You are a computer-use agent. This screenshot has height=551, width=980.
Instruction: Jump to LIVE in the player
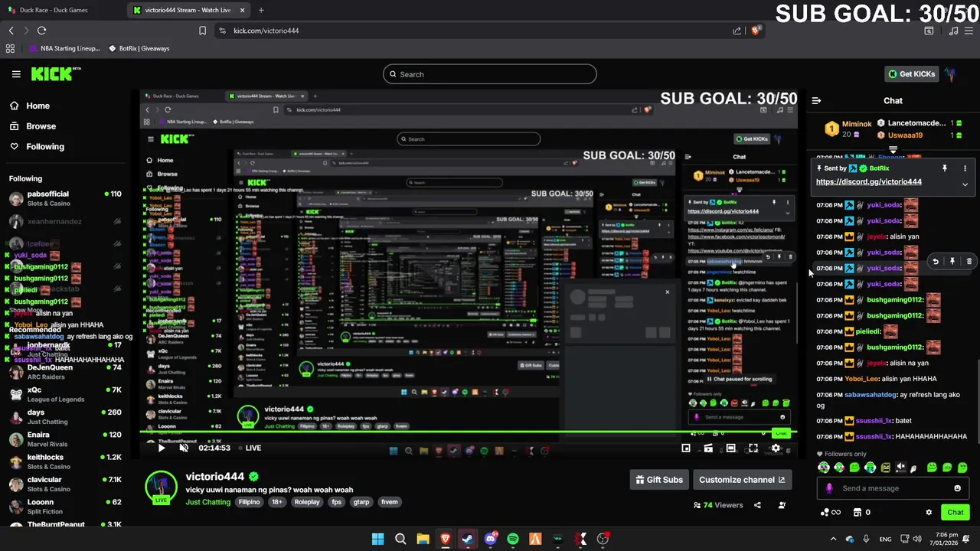250,448
